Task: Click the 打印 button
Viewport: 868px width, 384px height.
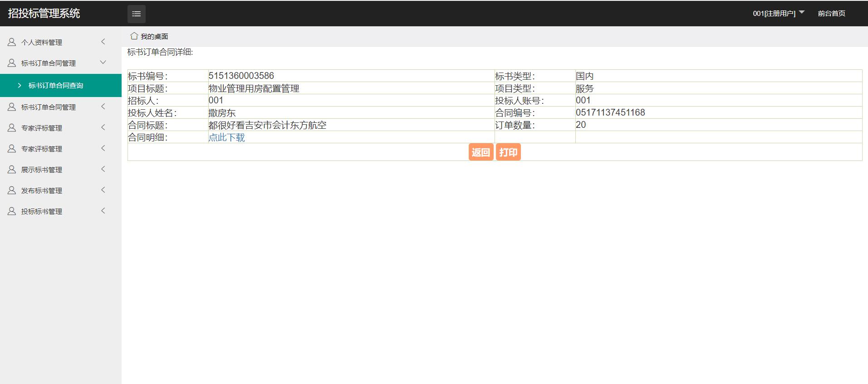Action: pos(508,152)
